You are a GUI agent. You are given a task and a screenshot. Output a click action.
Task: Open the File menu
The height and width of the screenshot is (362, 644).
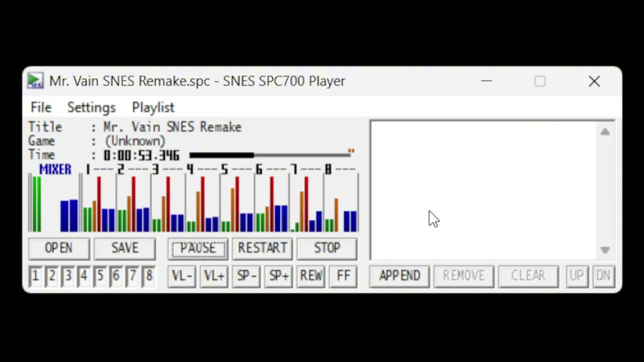tap(41, 108)
